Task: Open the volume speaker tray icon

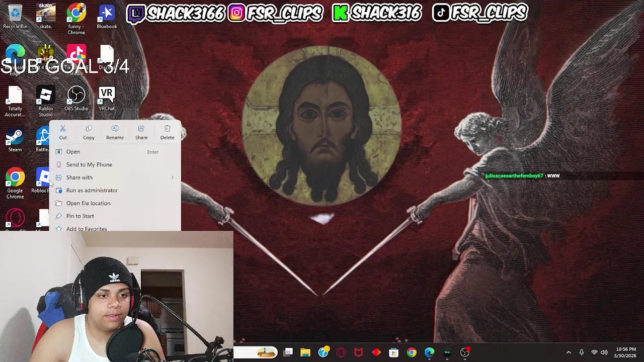Action: click(604, 352)
